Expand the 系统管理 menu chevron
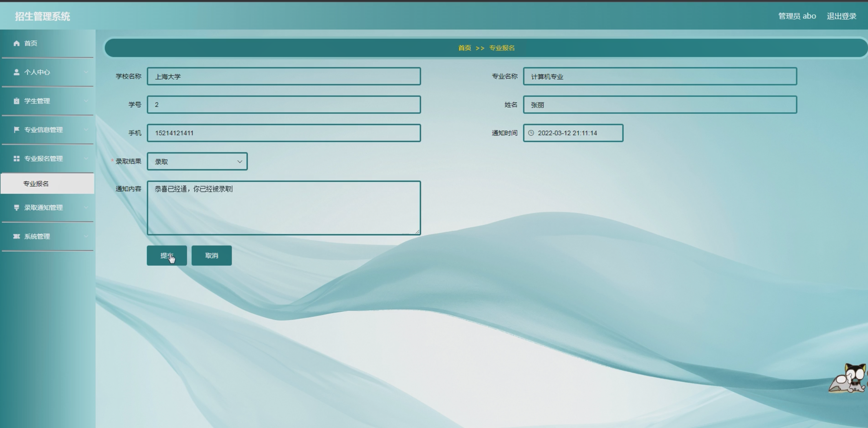 (x=86, y=236)
